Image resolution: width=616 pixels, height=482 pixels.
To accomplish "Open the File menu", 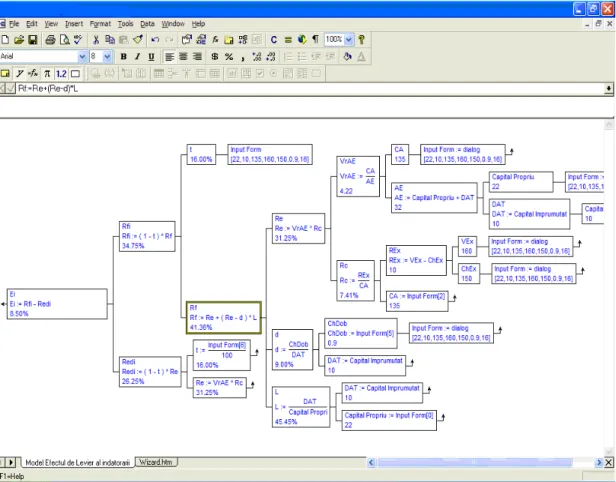I will click(x=14, y=24).
